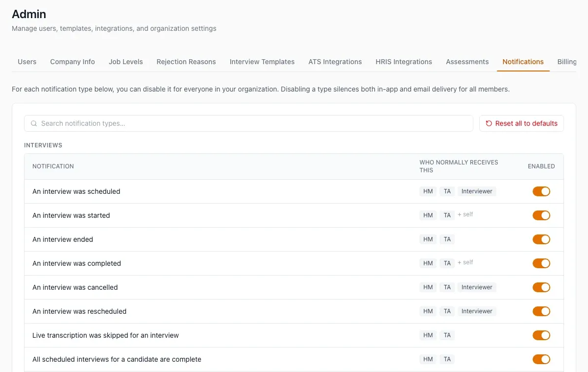
Task: Click '+ self' in 'interview was started' row
Action: (465, 215)
